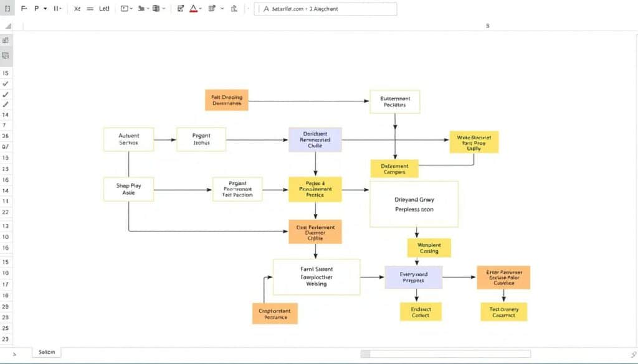Select the orange 'Cropiorrtant Pecruance' box
The width and height of the screenshot is (638, 364).
click(275, 313)
